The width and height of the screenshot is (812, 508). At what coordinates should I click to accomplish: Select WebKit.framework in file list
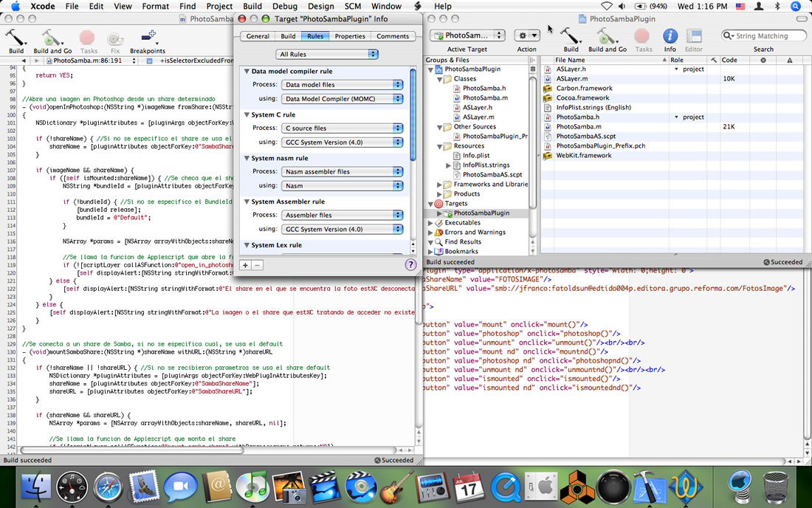(584, 155)
